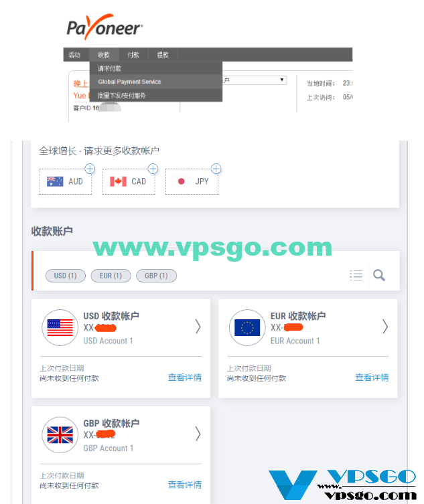Click the GBP Account 1 label
The height and width of the screenshot is (504, 424).
[109, 448]
